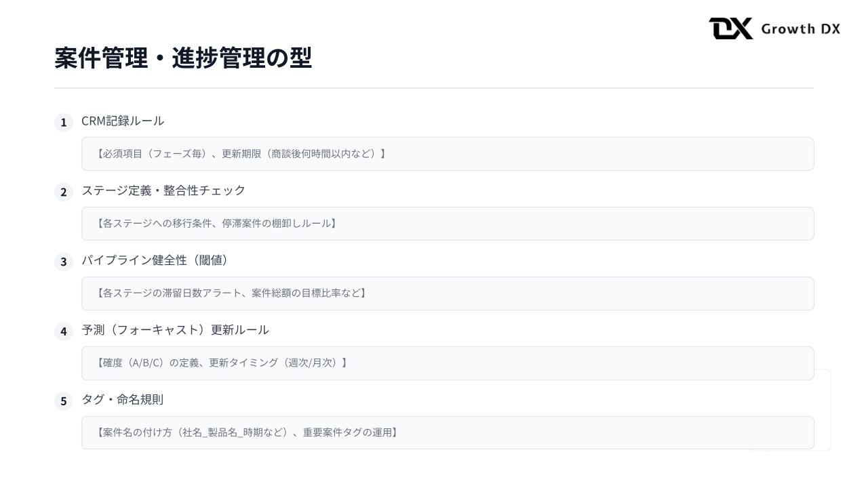Select the タグ・命名規則 heading

tap(123, 400)
